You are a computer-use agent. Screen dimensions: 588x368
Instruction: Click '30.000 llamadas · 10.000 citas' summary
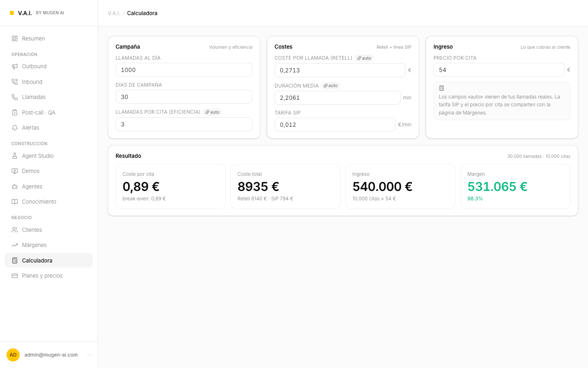coord(539,156)
